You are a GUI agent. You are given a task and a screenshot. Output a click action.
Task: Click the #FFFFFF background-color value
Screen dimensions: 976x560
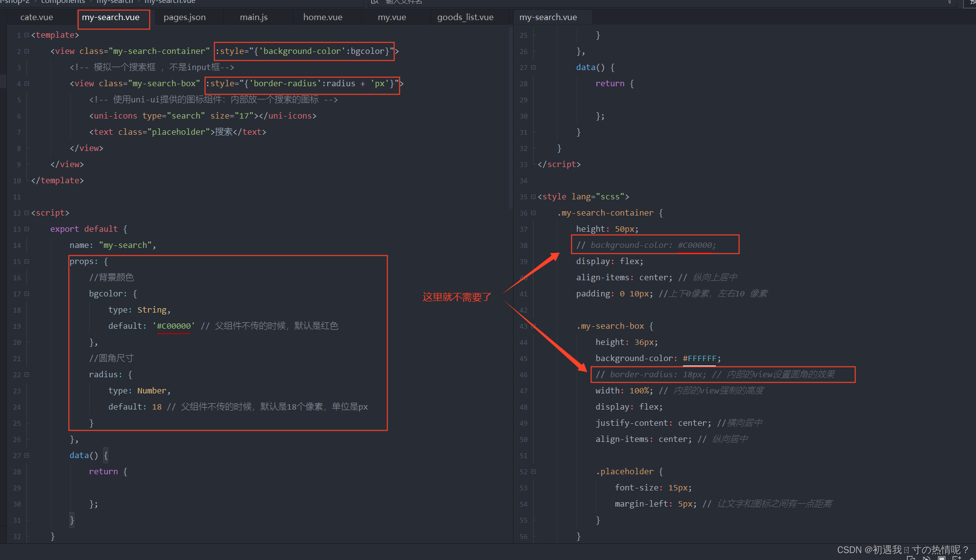pyautogui.click(x=699, y=358)
